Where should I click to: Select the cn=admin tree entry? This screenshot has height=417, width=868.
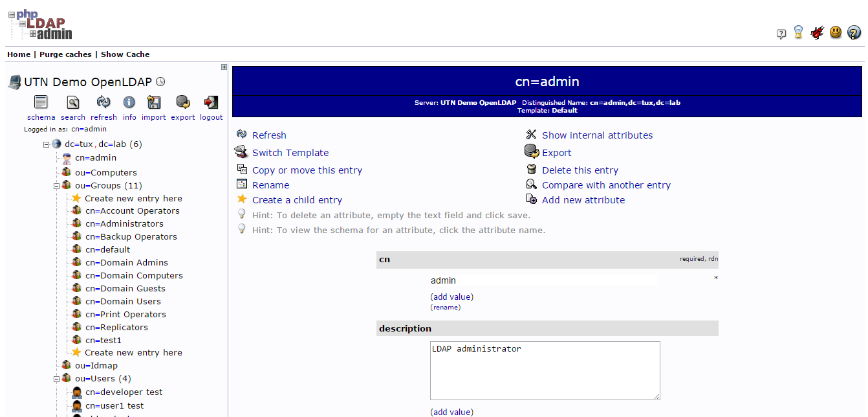click(96, 157)
